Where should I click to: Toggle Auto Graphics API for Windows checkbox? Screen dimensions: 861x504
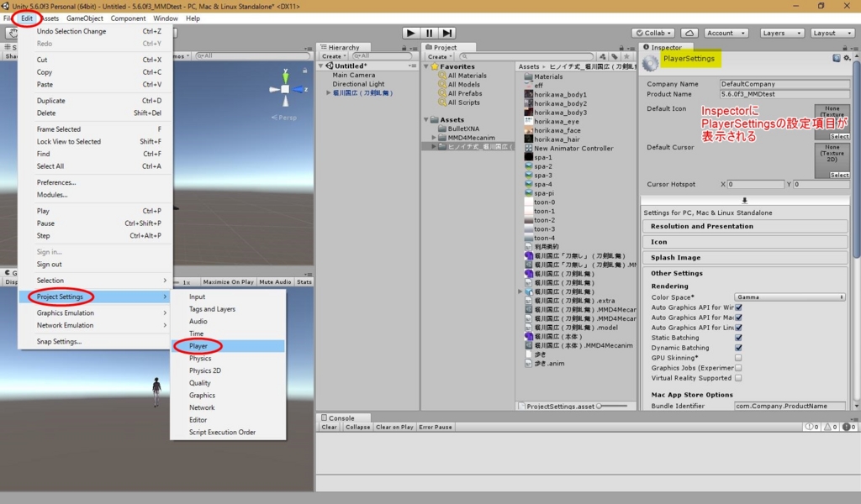click(738, 307)
